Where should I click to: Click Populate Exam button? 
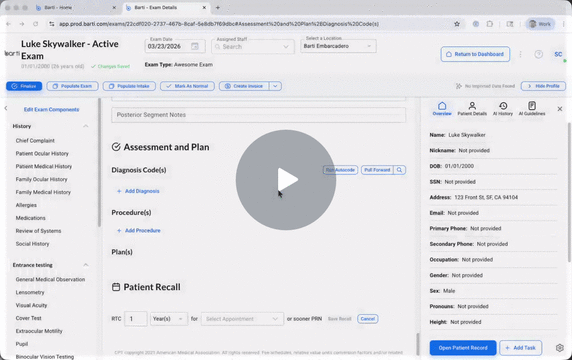(72, 86)
